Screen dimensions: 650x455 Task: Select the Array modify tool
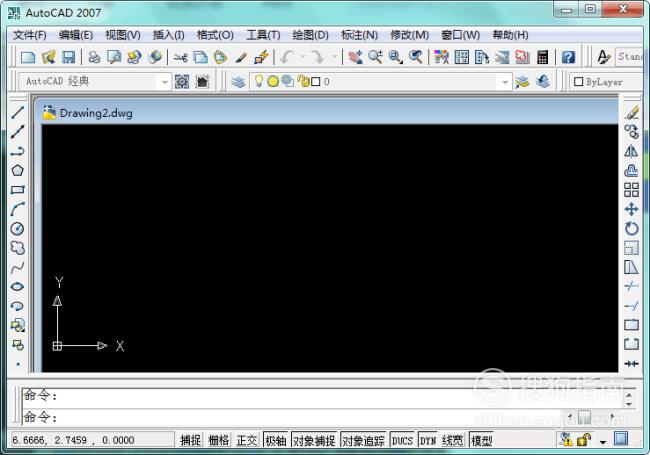point(631,190)
